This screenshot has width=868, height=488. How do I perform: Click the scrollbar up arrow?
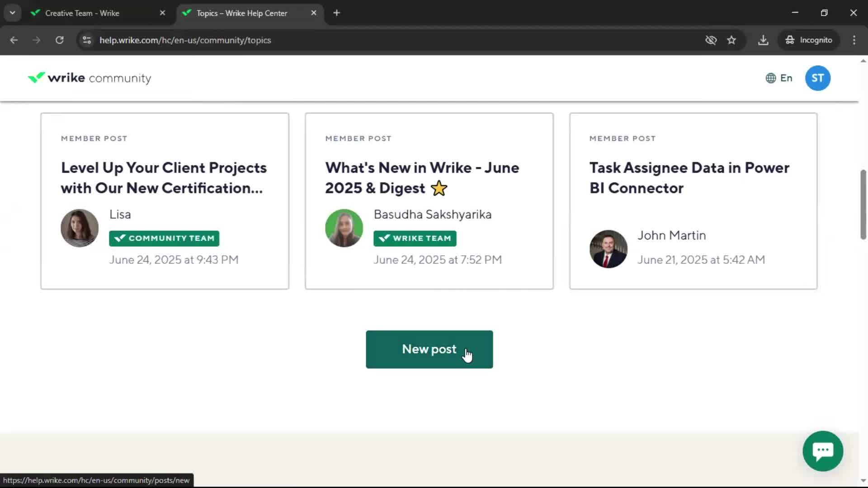point(863,61)
